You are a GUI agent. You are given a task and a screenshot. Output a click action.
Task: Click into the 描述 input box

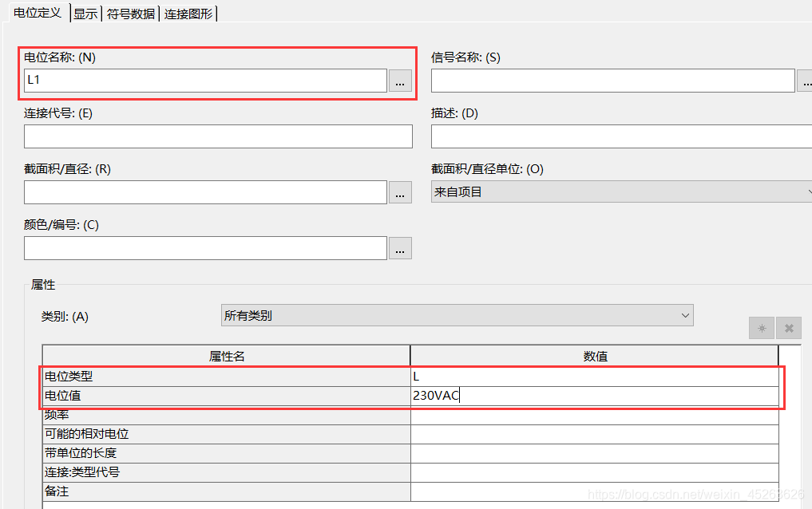621,136
